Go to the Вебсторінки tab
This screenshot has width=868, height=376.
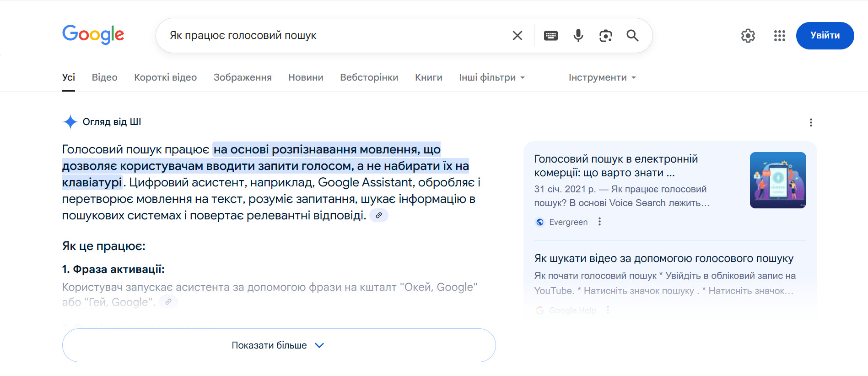coord(369,77)
